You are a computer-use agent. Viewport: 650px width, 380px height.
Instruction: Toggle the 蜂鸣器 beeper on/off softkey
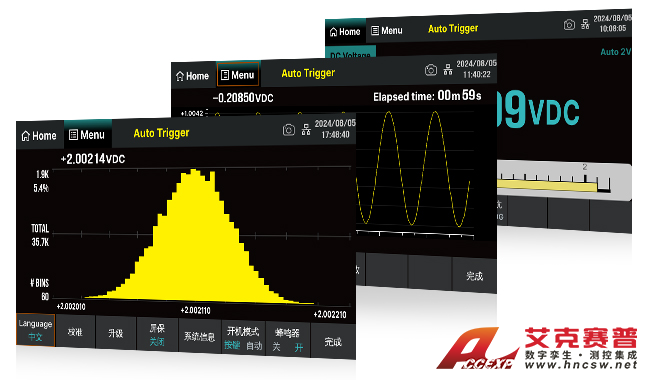click(x=287, y=339)
